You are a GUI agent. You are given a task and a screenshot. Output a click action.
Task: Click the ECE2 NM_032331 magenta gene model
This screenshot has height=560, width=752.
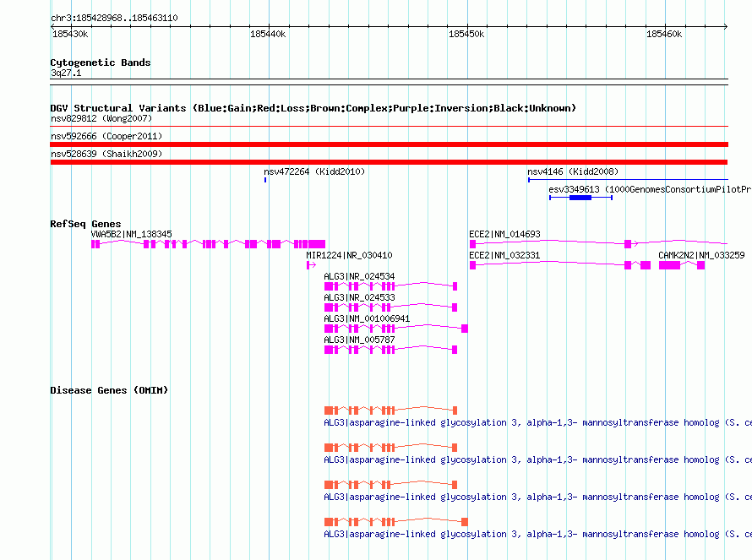click(x=560, y=264)
